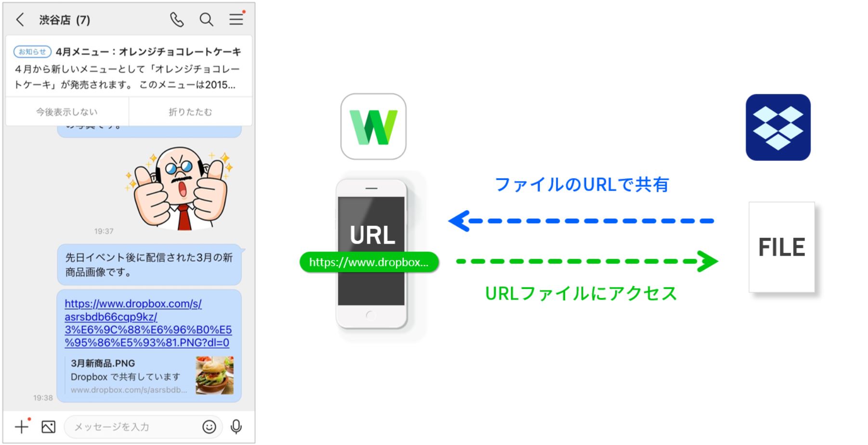
Task: Tap the 3月新商品.PNG burger thumbnail
Action: [x=214, y=375]
